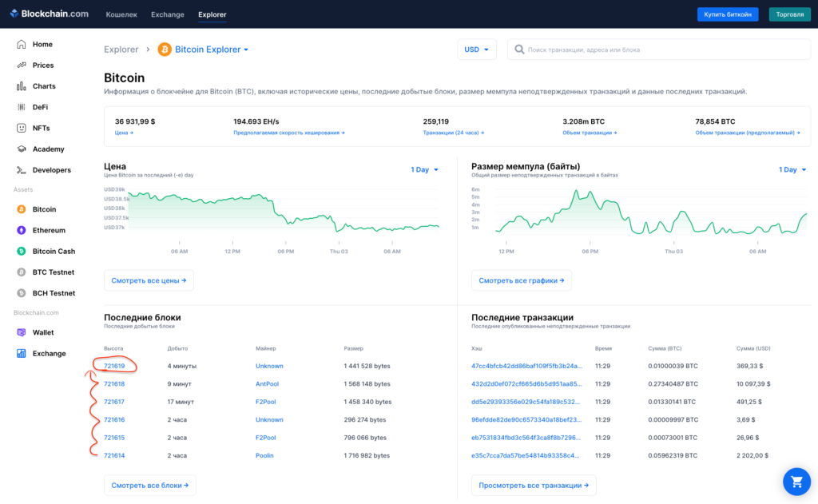The height and width of the screenshot is (504, 818).
Task: Open block height 721616
Action: click(114, 419)
